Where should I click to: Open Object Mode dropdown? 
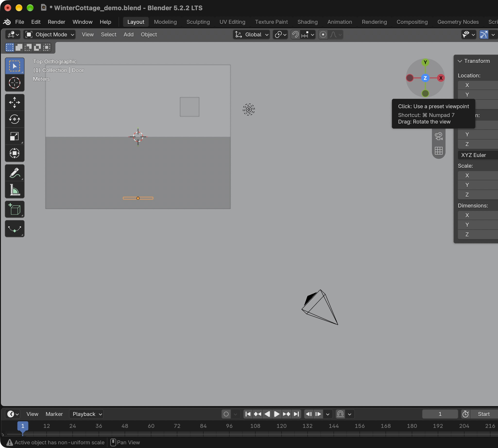[50, 35]
